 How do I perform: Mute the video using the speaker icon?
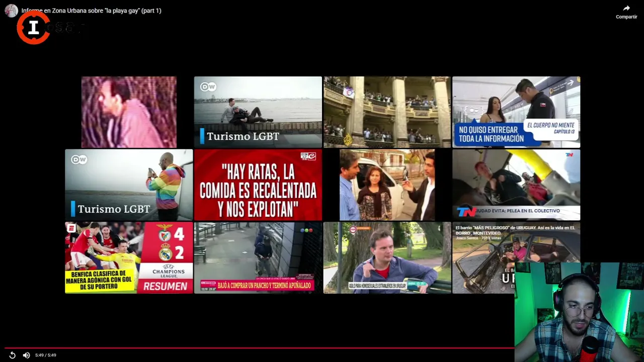tap(26, 355)
